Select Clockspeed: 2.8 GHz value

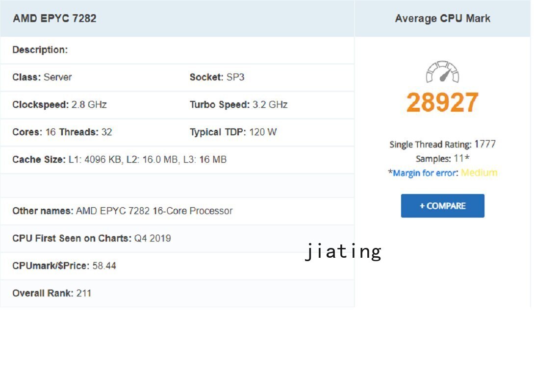59,104
